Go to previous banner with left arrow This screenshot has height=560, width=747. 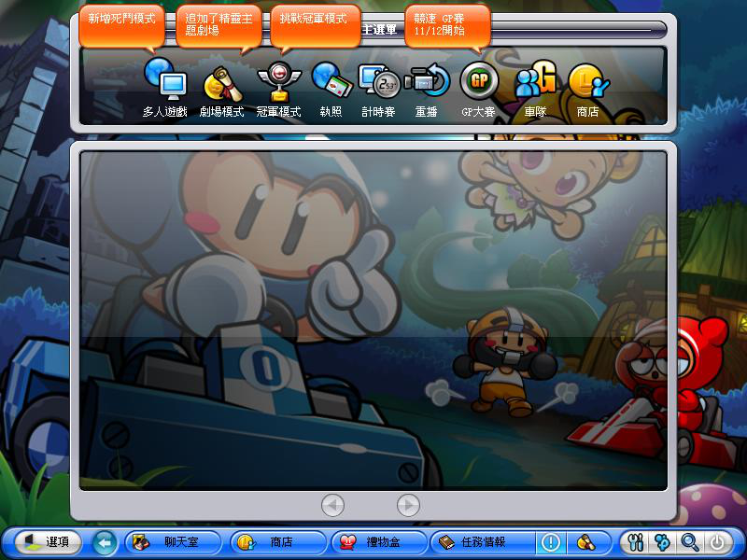[x=332, y=505]
